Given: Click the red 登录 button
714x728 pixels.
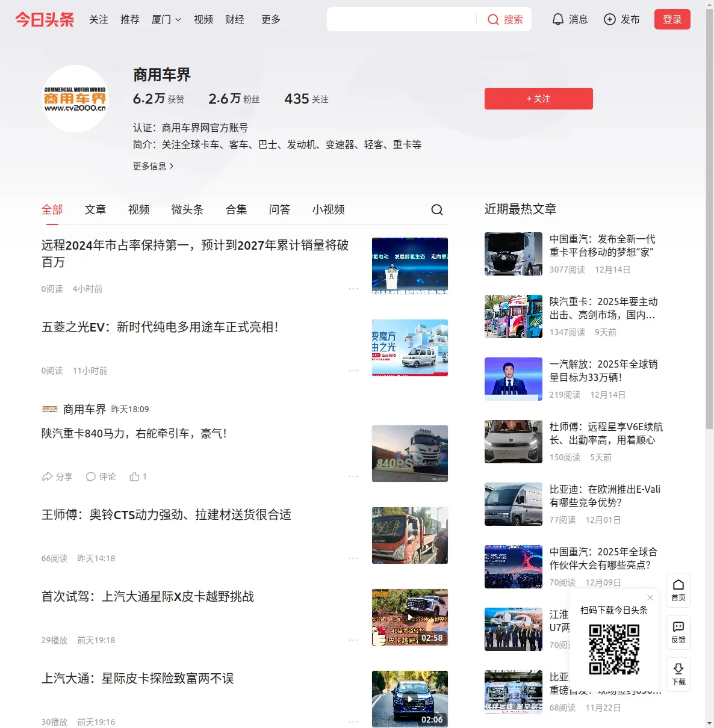Looking at the screenshot, I should click(672, 20).
